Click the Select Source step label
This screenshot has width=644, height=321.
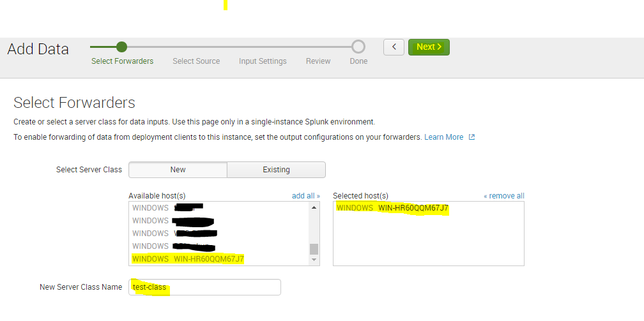[x=196, y=61]
